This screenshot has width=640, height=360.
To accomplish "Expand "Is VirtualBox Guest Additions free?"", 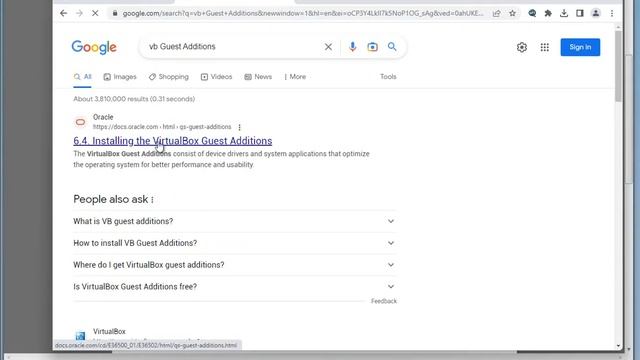I will point(235,287).
